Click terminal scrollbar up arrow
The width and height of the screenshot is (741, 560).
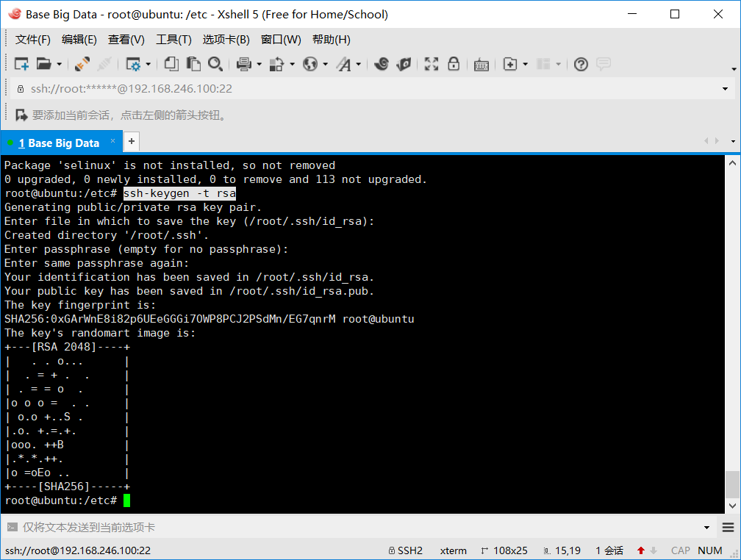(732, 163)
